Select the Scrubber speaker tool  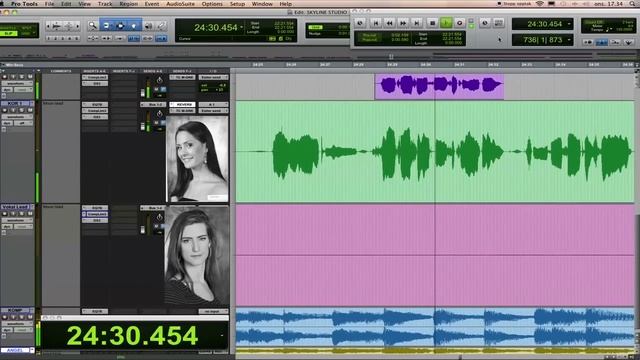coord(148,25)
